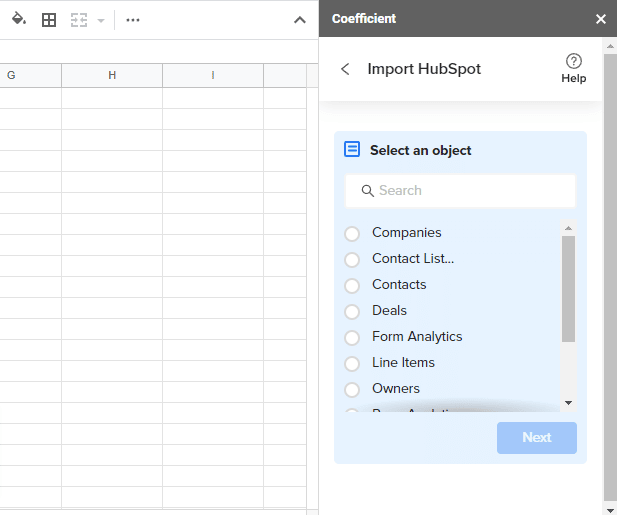Select the Companies radio option
617x515 pixels.
tap(352, 233)
